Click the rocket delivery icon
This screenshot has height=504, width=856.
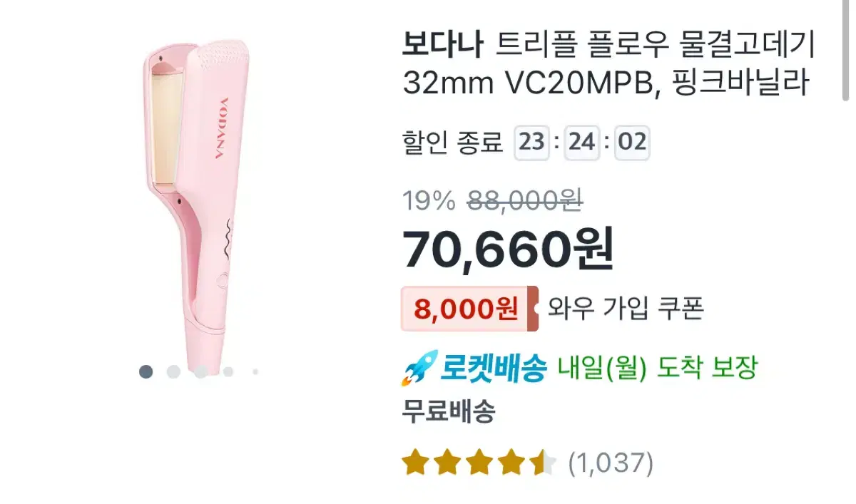tap(419, 369)
